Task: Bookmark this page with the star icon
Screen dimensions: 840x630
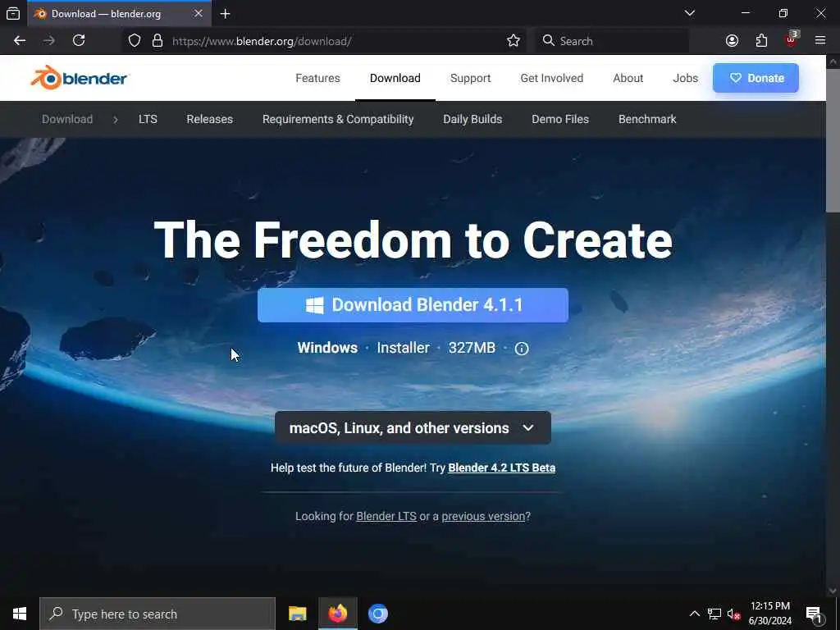Action: 514,41
